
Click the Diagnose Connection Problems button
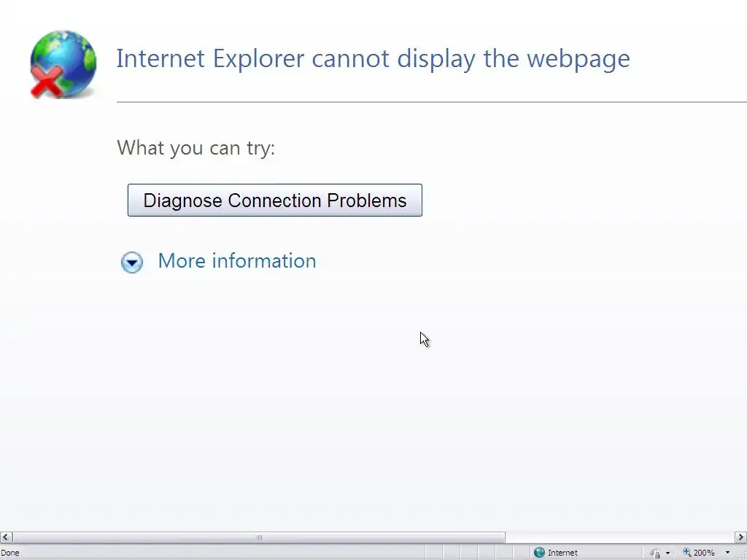click(275, 201)
